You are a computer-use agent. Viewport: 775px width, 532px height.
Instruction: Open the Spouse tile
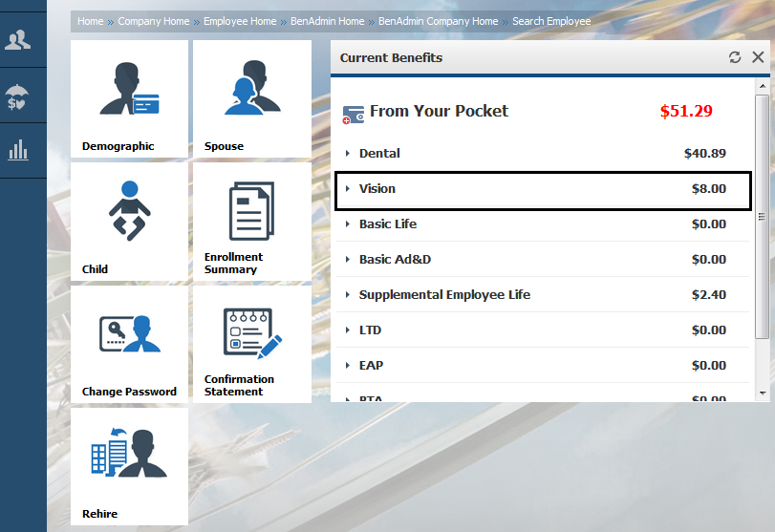coord(251,98)
